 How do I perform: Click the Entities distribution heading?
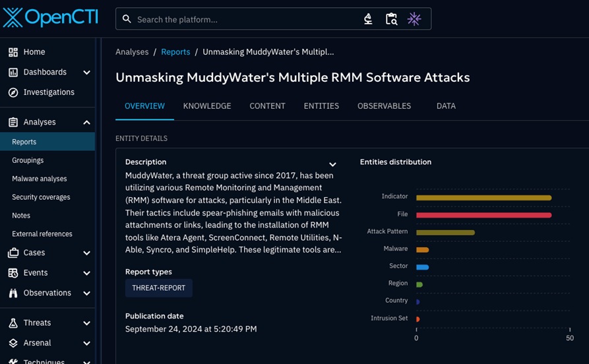(x=396, y=162)
